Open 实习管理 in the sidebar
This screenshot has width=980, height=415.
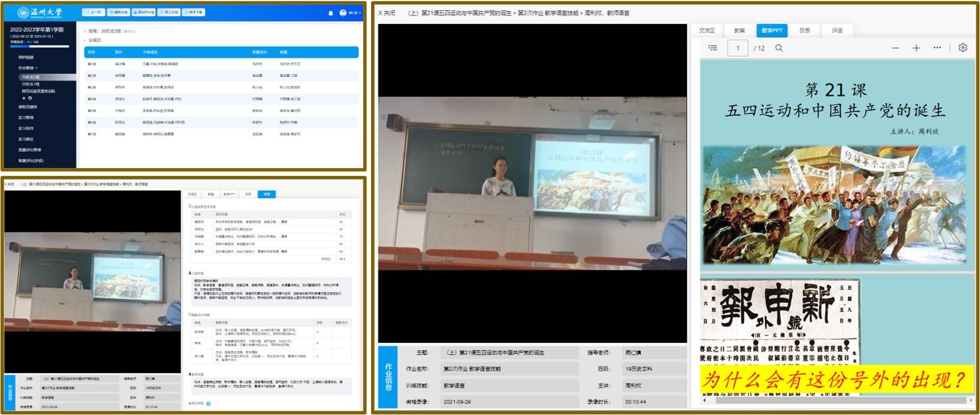(26, 118)
